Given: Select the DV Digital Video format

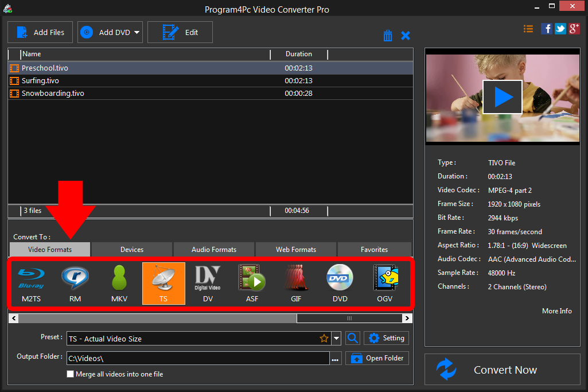Looking at the screenshot, I should [208, 283].
